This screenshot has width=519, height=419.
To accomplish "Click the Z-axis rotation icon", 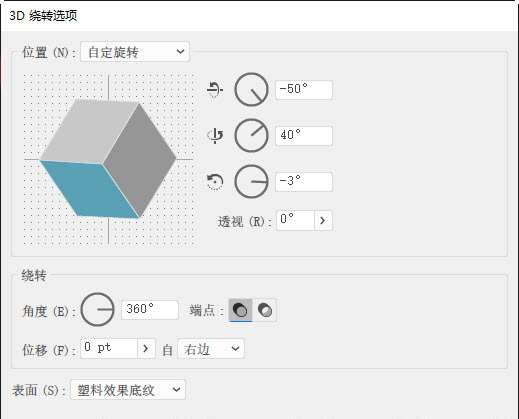I will tap(215, 182).
